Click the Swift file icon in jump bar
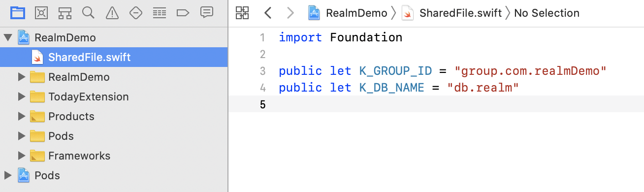644x192 pixels. coord(407,13)
